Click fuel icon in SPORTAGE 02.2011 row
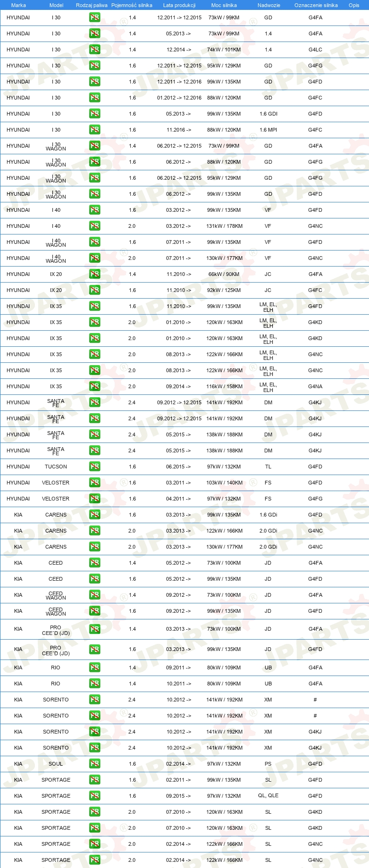 tap(94, 780)
